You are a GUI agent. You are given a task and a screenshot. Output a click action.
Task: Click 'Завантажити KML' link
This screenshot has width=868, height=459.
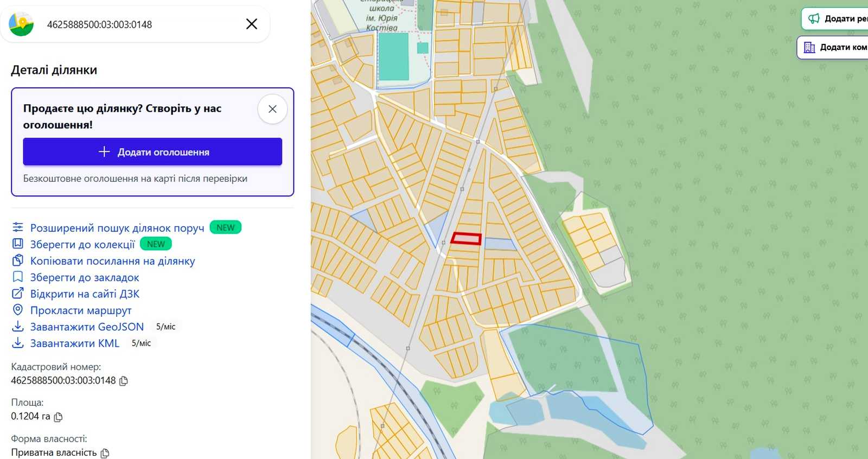click(x=75, y=343)
